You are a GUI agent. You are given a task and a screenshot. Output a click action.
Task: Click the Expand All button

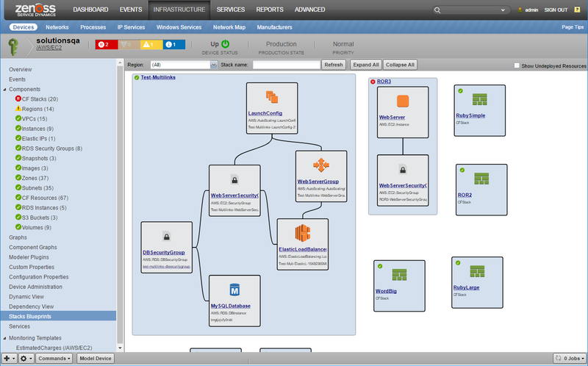click(x=365, y=65)
